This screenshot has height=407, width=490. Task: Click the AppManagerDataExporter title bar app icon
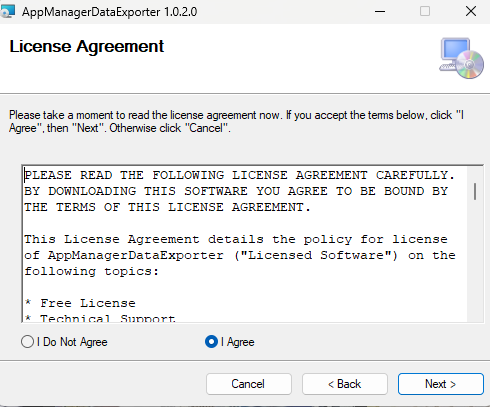click(8, 11)
